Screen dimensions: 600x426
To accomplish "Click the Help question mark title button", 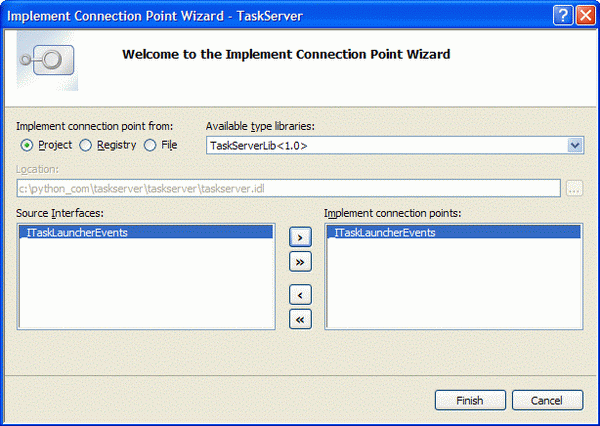I will 563,16.
